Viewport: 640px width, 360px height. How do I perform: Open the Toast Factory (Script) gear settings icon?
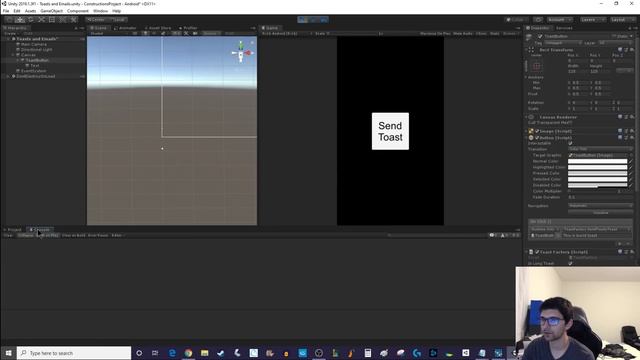pyautogui.click(x=631, y=252)
